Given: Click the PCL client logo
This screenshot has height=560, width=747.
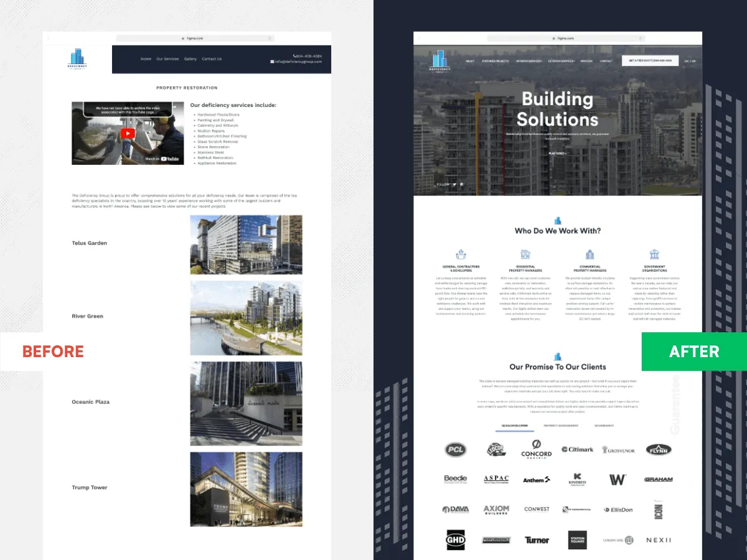Looking at the screenshot, I should point(456,449).
